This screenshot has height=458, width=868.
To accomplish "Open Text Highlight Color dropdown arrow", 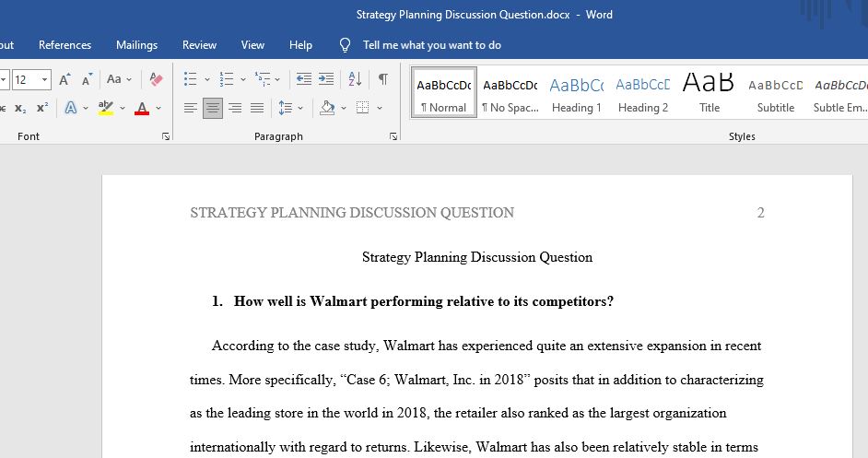I will tap(123, 108).
